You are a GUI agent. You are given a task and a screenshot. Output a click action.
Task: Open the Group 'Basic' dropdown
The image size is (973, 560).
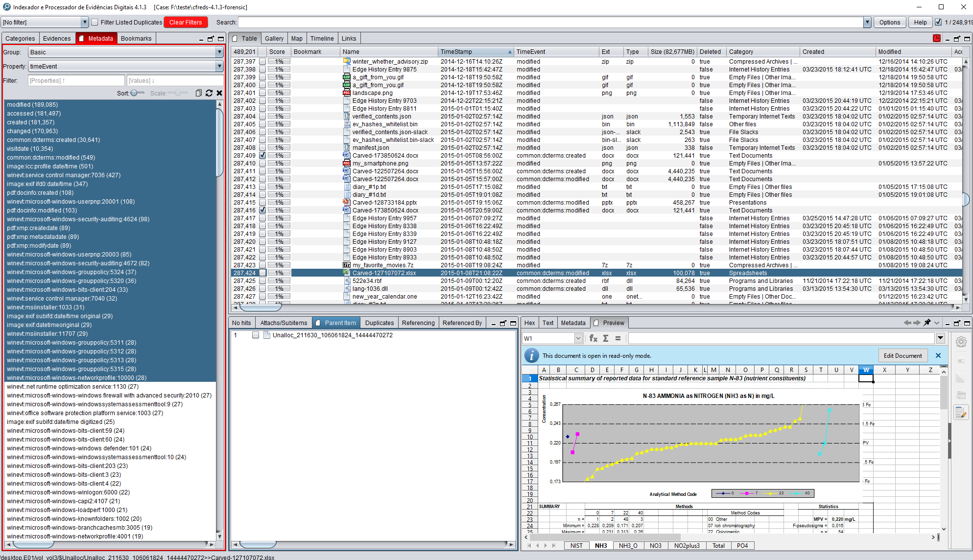point(219,51)
